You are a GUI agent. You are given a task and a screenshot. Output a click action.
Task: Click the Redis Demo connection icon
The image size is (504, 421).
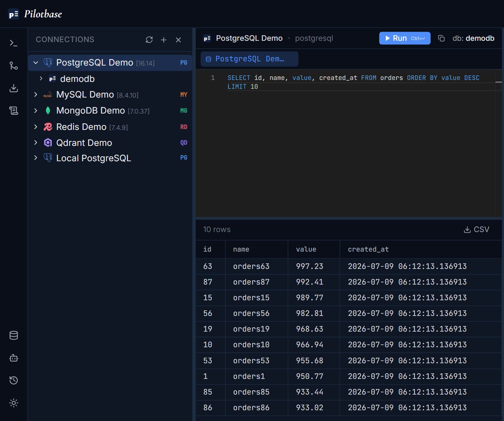(x=48, y=127)
